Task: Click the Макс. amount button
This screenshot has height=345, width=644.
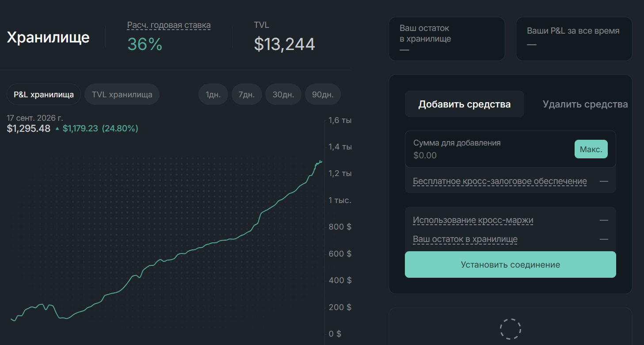Action: tap(591, 149)
